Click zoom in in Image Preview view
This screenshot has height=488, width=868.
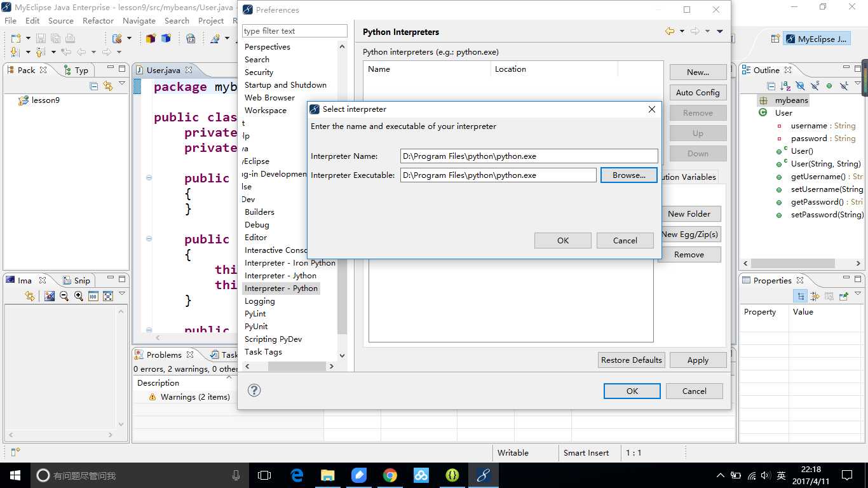click(79, 296)
